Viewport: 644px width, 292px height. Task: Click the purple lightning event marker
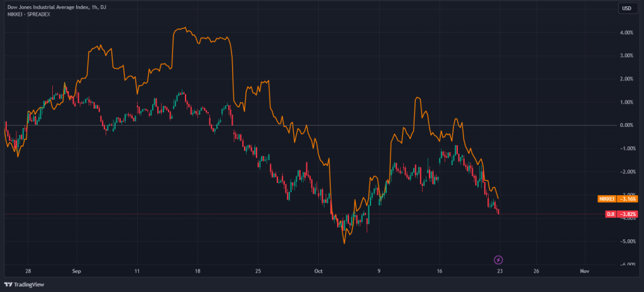pyautogui.click(x=498, y=259)
